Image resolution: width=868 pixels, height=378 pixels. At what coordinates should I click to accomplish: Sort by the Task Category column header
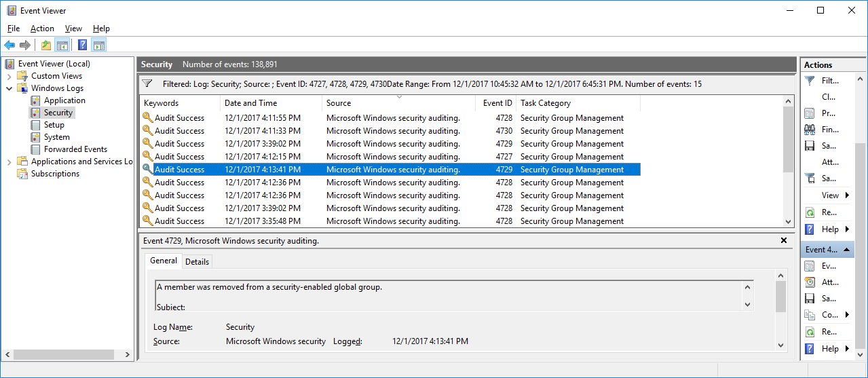click(578, 103)
